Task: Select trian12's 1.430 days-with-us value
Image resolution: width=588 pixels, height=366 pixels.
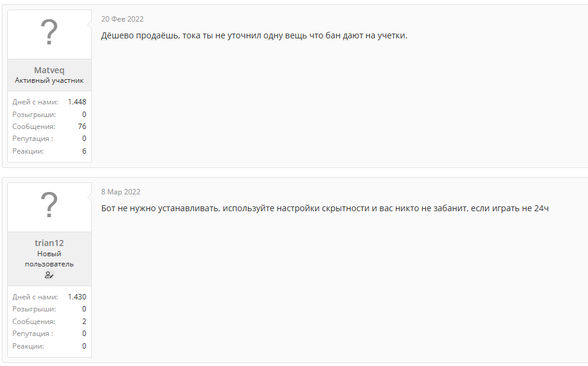Action: pyautogui.click(x=77, y=297)
